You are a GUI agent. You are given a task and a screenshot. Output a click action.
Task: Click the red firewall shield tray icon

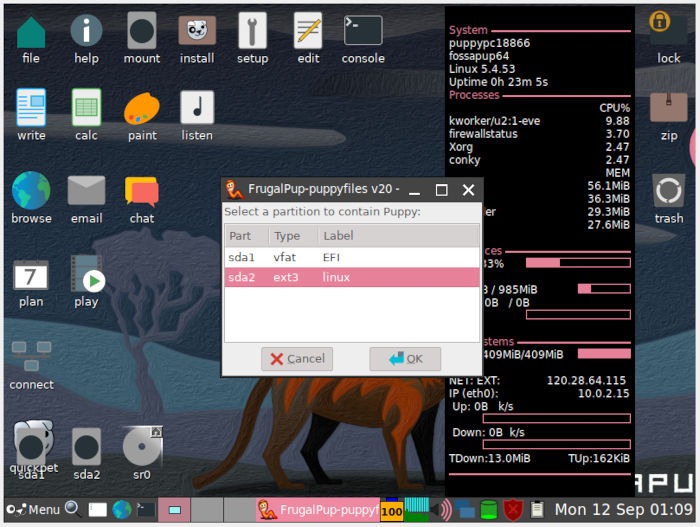pyautogui.click(x=512, y=510)
